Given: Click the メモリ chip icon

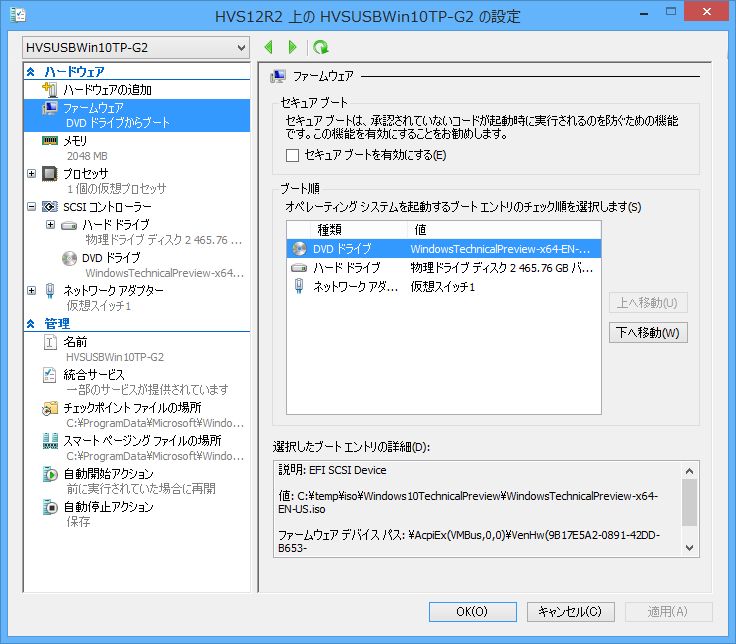Looking at the screenshot, I should point(50,140).
